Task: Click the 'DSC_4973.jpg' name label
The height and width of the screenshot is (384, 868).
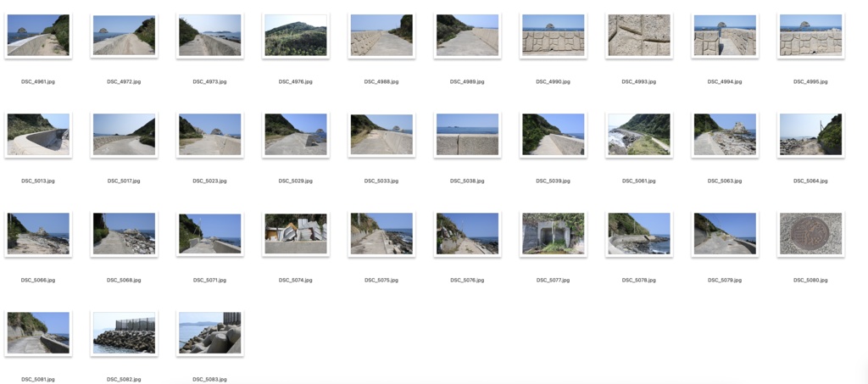Action: coord(210,82)
